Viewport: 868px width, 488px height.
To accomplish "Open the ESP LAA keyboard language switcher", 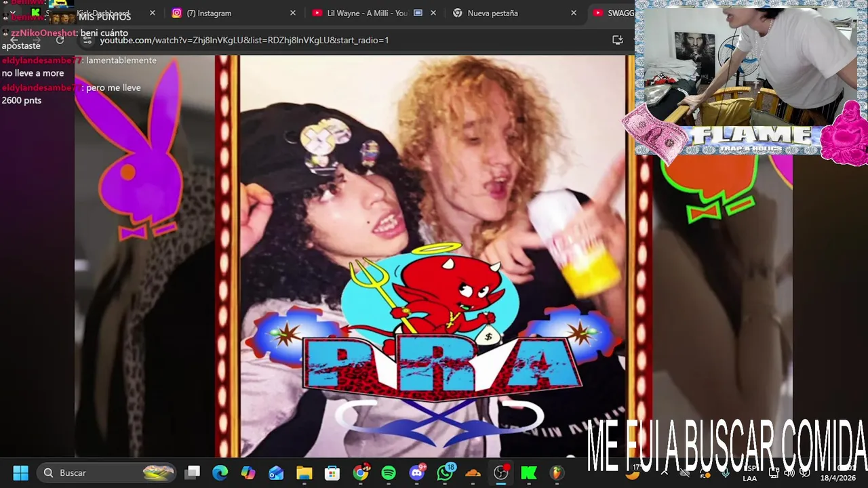I will [750, 473].
